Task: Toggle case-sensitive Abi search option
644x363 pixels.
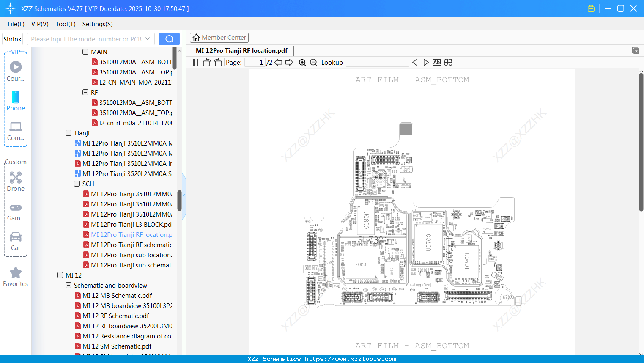Action: pos(437,62)
